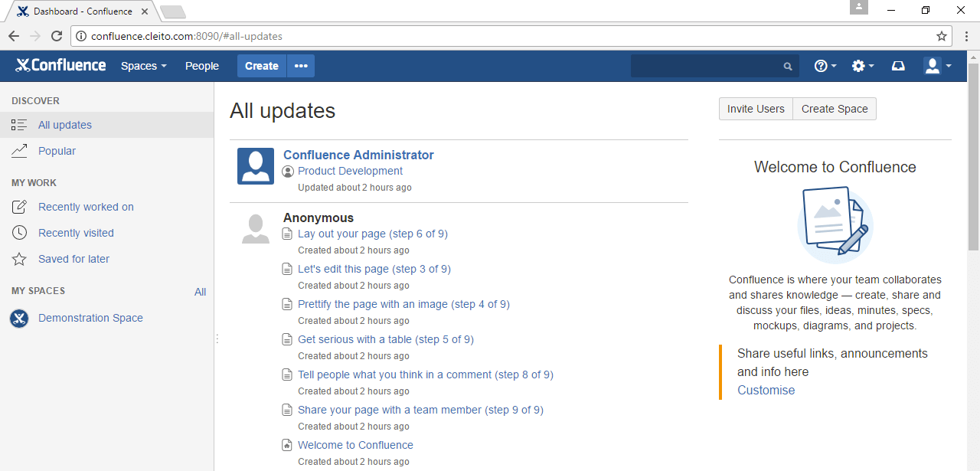This screenshot has height=471, width=980.
Task: Click the search magnifier icon
Action: pyautogui.click(x=788, y=67)
